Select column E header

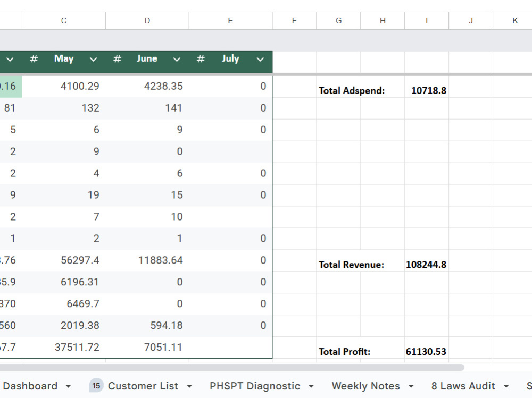pos(231,21)
